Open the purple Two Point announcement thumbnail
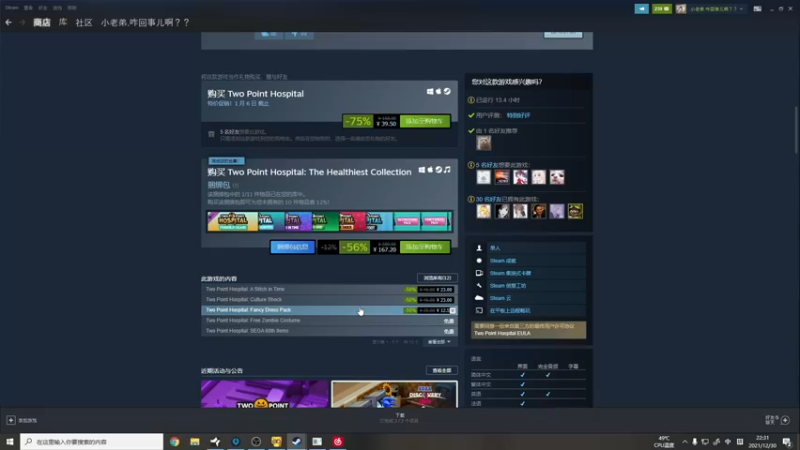Viewport: 800px width, 450px height. [264, 394]
